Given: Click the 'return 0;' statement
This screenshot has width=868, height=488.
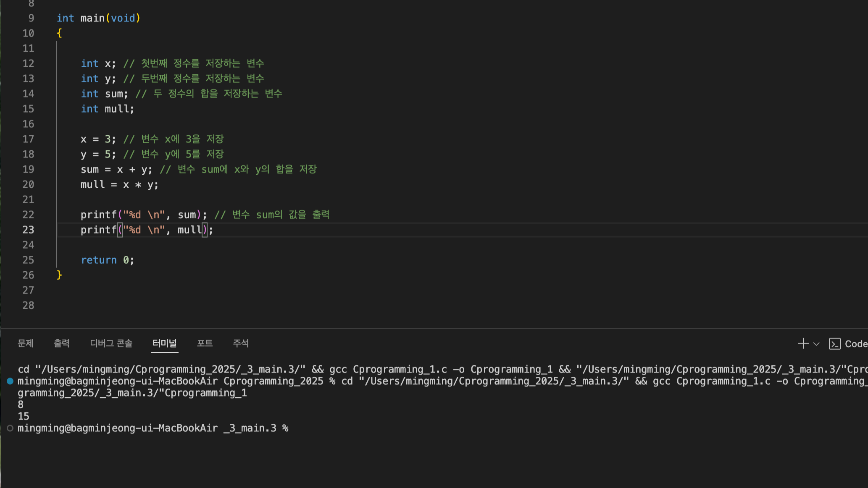Looking at the screenshot, I should 108,260.
